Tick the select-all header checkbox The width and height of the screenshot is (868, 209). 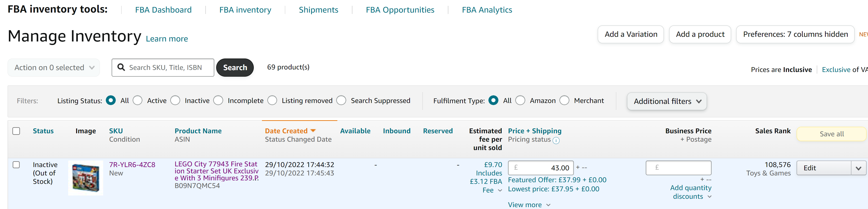point(16,131)
